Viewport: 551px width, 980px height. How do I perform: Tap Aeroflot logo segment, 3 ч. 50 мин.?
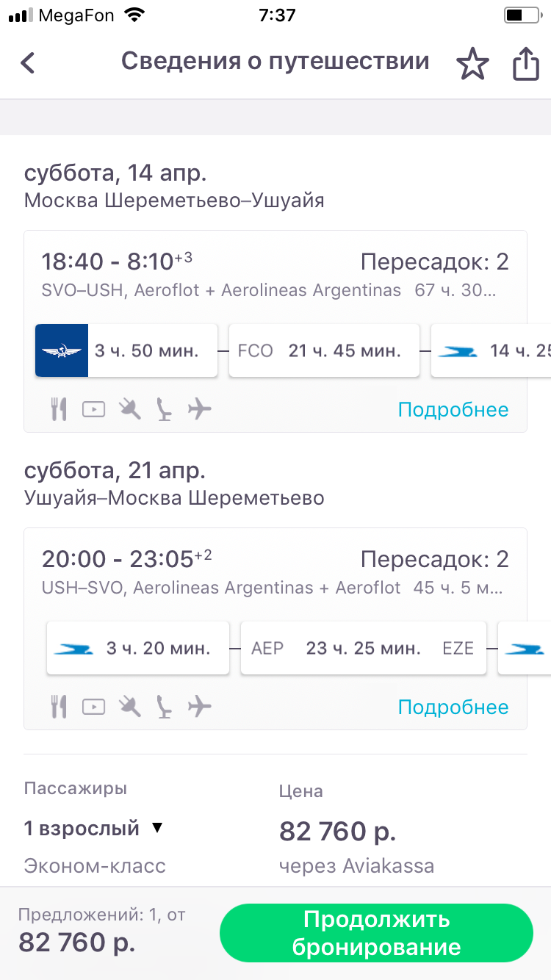click(x=126, y=350)
